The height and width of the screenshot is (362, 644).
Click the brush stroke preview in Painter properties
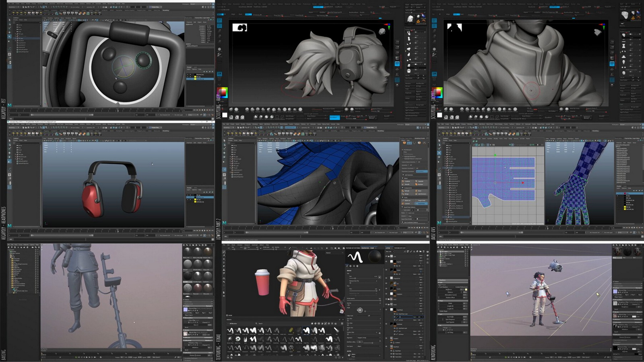click(x=355, y=257)
